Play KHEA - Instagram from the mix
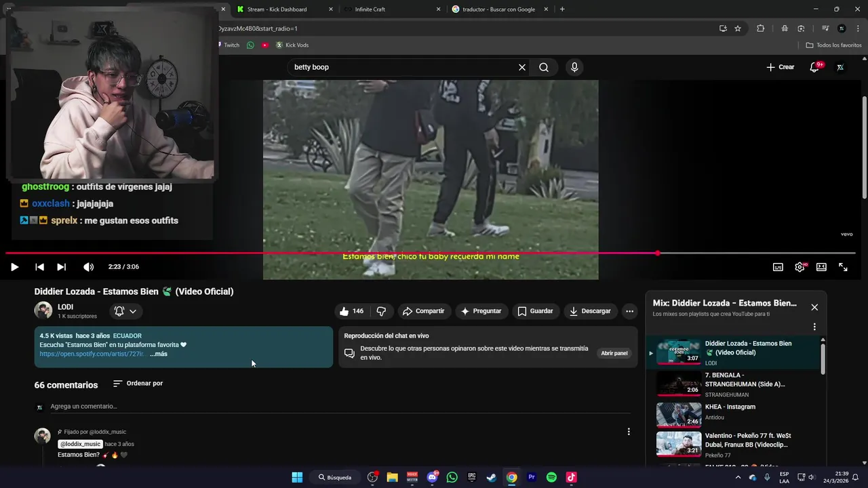 click(x=736, y=415)
